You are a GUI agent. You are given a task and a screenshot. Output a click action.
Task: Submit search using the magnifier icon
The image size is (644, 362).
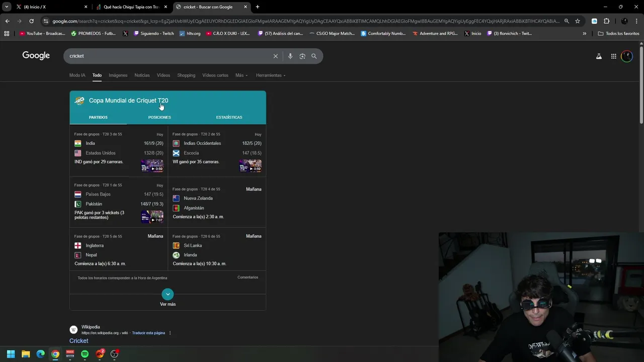(314, 56)
